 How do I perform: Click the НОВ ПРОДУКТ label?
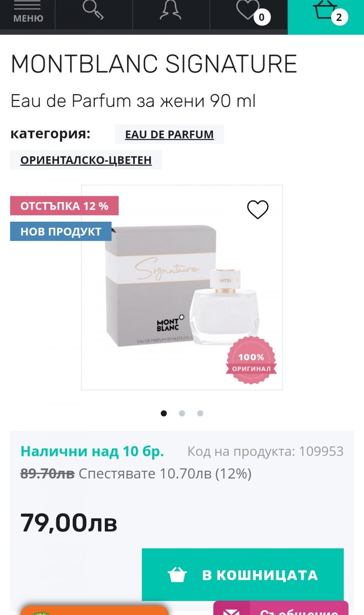pyautogui.click(x=61, y=231)
